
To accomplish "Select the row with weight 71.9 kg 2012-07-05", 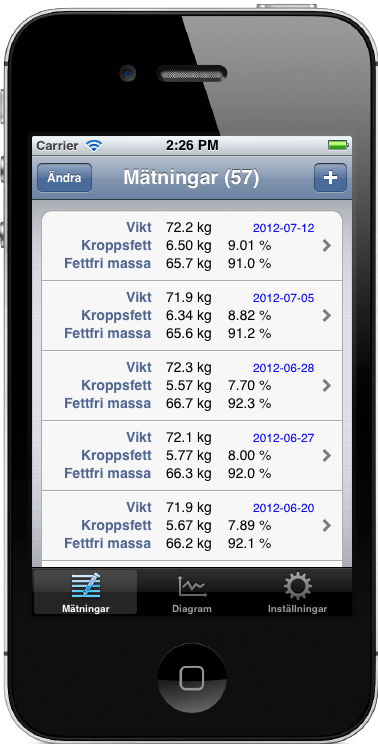I will [x=192, y=316].
